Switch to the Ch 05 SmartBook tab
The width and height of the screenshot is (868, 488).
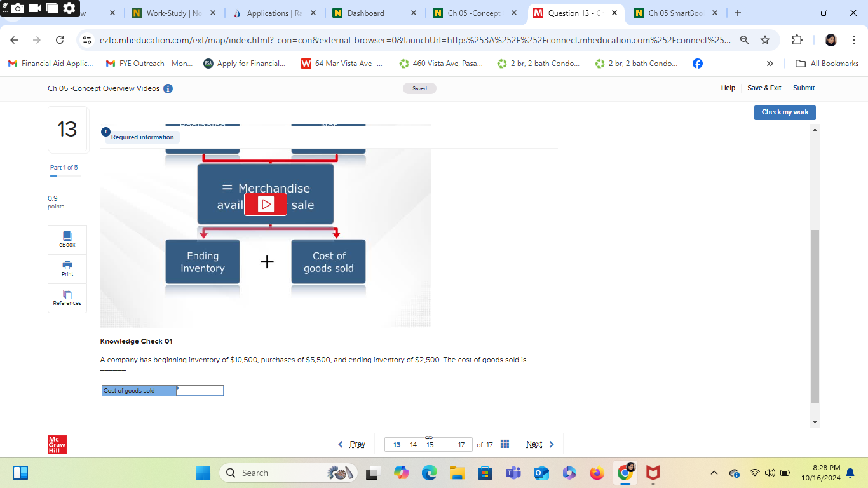click(675, 13)
